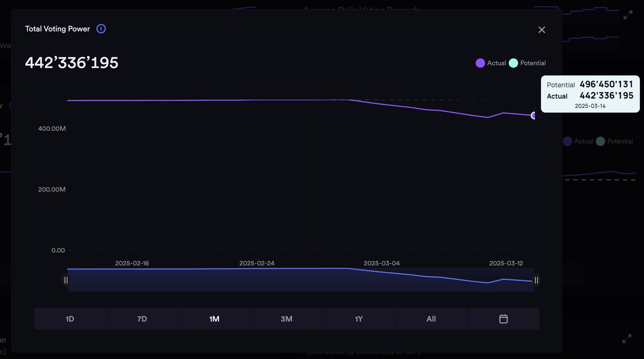The image size is (644, 359).
Task: Click the 2025-03-04 axis label
Action: pos(382,263)
